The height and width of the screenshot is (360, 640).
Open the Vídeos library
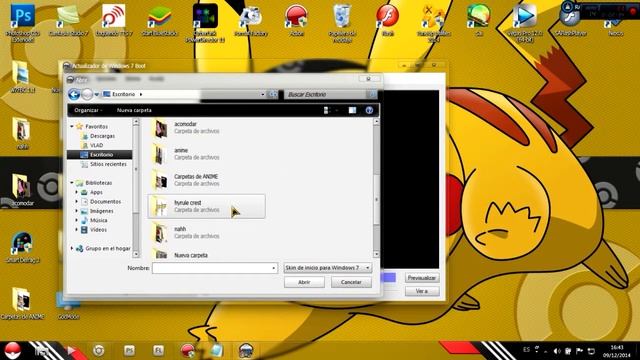click(x=98, y=230)
